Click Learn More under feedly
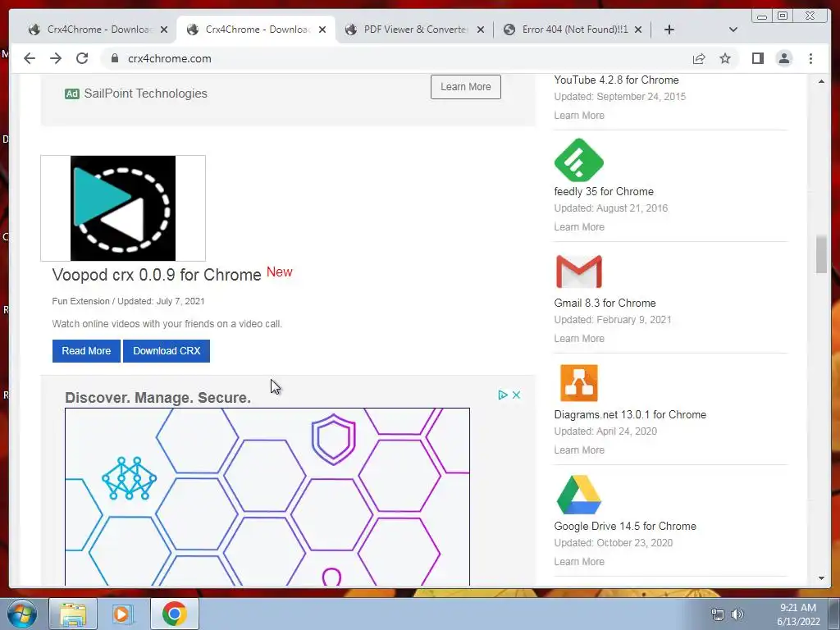840x630 pixels. pos(579,226)
